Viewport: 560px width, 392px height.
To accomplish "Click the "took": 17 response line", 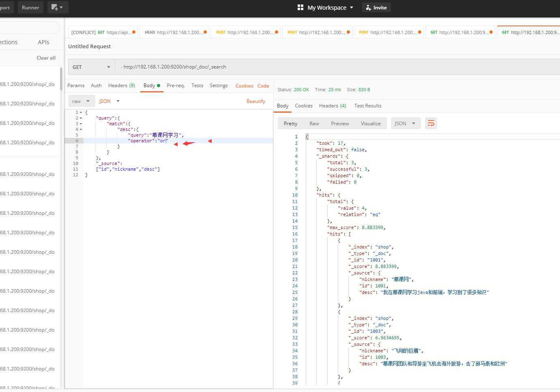I will tap(330, 143).
